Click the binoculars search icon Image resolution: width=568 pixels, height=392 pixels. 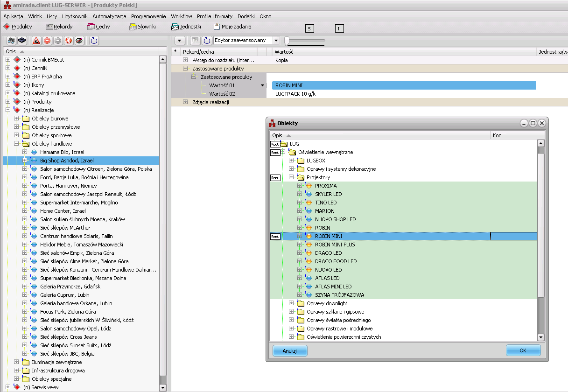pos(11,41)
